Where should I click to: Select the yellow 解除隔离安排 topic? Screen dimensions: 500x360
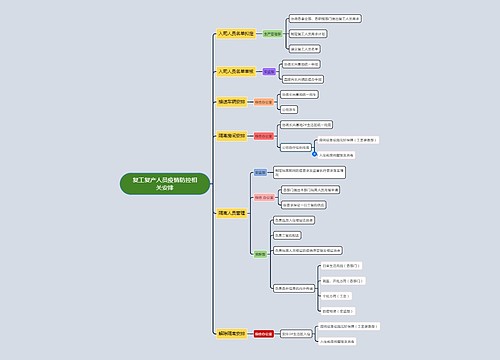pos(232,333)
